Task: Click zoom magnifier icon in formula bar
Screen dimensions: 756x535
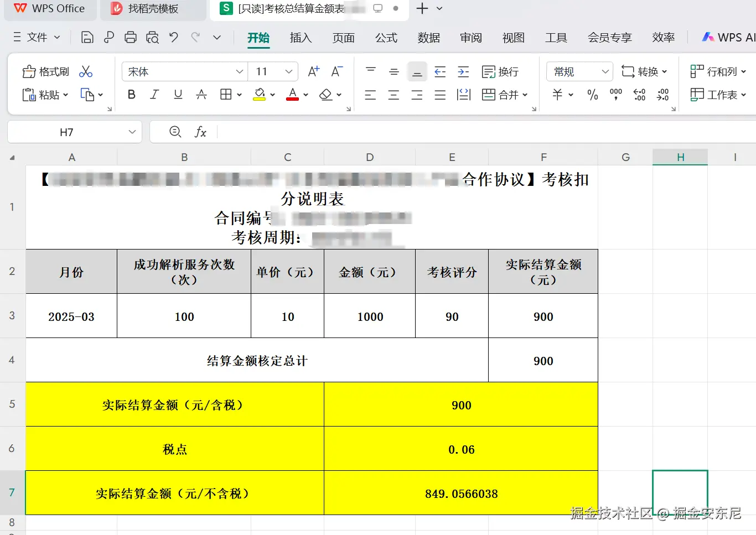Action: [175, 132]
